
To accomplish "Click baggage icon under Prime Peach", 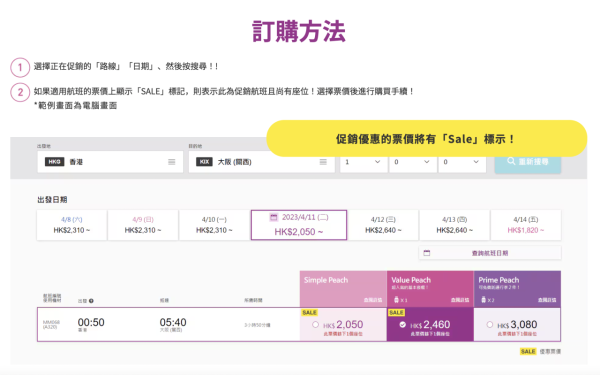I will [x=484, y=300].
